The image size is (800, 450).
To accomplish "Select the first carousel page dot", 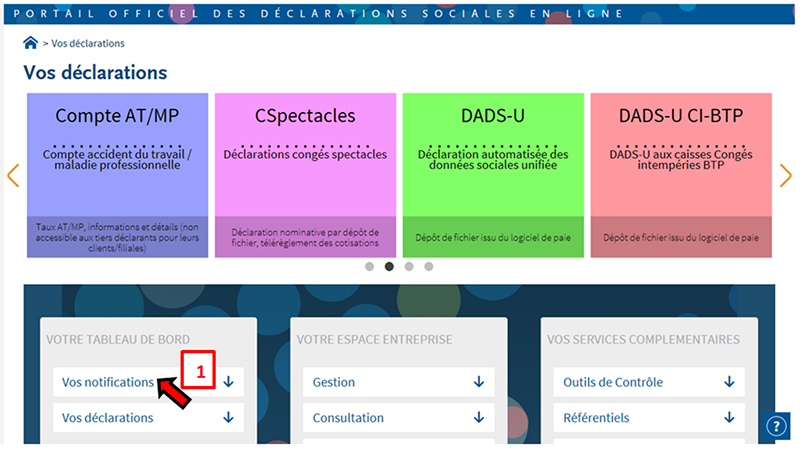I will point(369,266).
